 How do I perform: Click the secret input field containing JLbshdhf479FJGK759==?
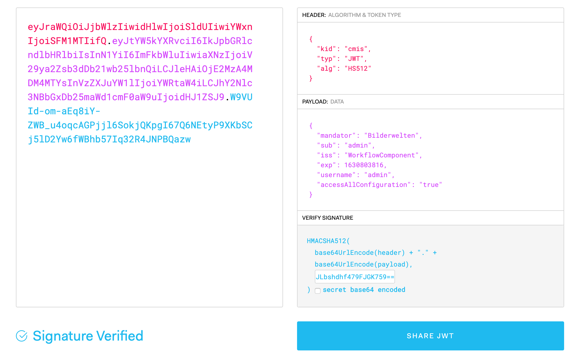355,277
